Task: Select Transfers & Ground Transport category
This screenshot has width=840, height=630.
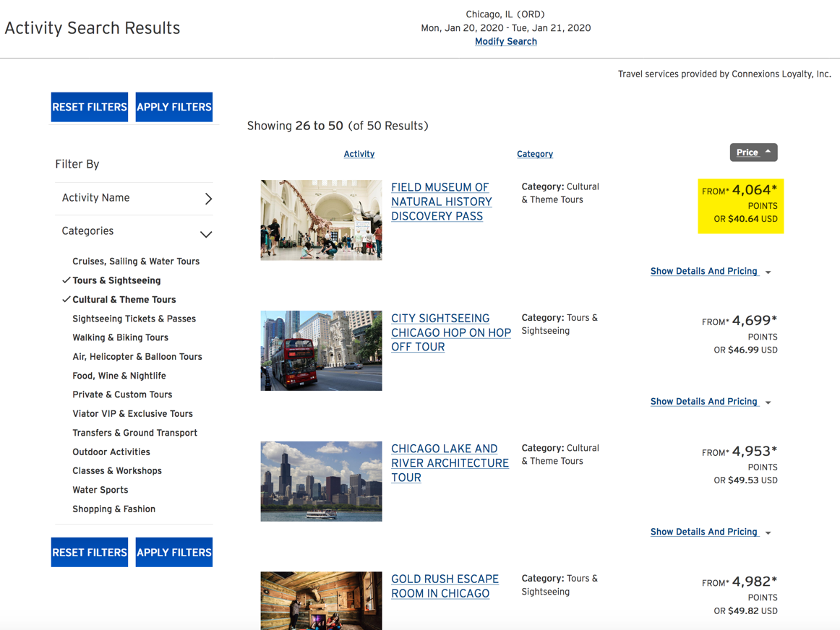Action: 134,433
